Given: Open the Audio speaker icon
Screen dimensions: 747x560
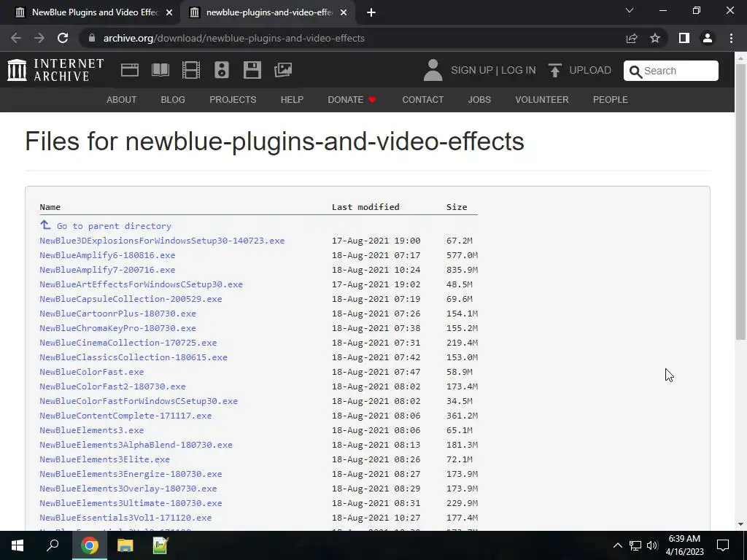Looking at the screenshot, I should [222, 70].
